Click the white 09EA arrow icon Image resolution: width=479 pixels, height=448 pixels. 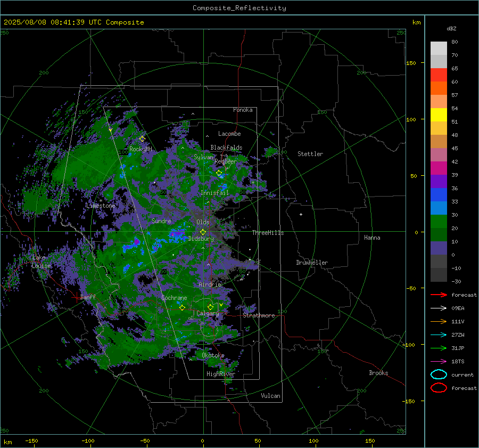pyautogui.click(x=439, y=308)
